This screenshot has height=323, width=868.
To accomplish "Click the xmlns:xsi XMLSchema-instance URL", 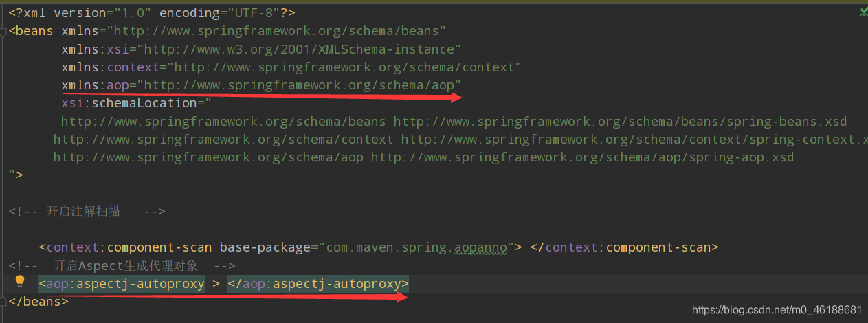I will 299,49.
